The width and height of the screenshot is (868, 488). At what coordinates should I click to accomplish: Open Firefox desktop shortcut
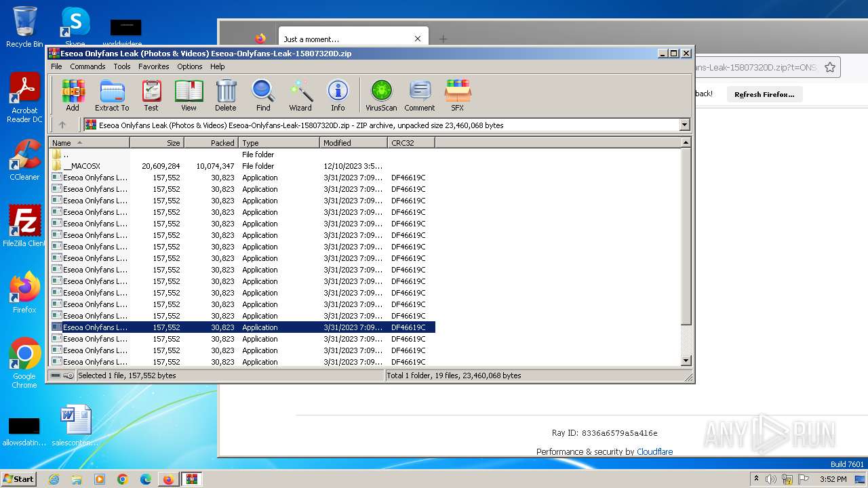coord(24,293)
